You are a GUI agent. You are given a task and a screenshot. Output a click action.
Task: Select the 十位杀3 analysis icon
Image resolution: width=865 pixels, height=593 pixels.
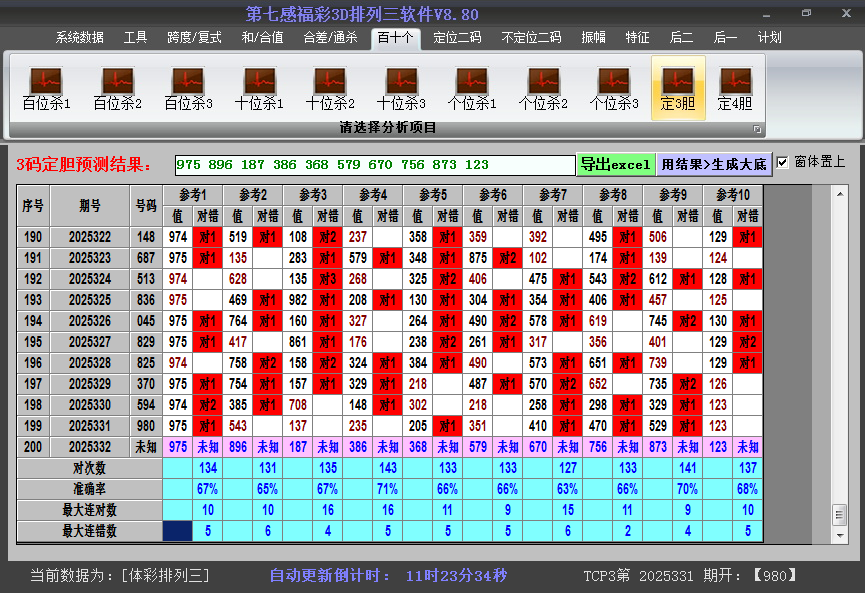[402, 80]
